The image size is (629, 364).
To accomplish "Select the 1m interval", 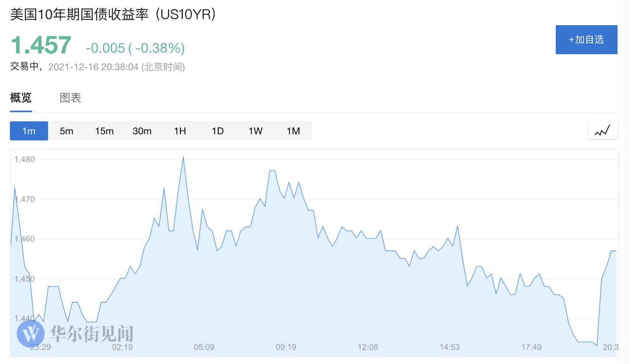I will coord(29,131).
